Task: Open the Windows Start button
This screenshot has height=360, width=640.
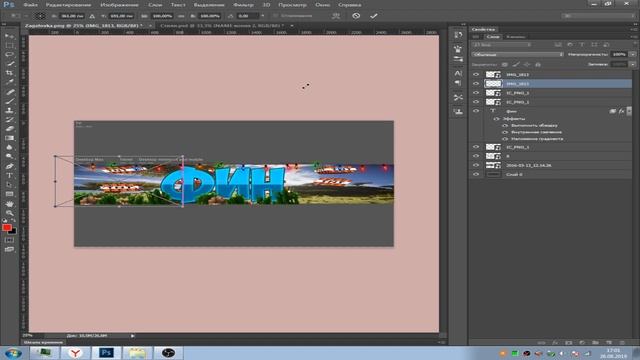Action: pos(13,353)
